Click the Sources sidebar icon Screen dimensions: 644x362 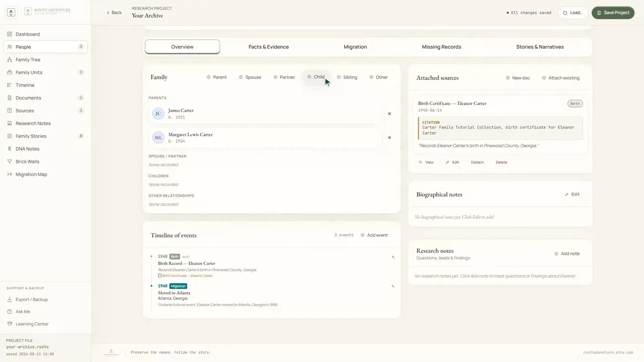tap(10, 111)
